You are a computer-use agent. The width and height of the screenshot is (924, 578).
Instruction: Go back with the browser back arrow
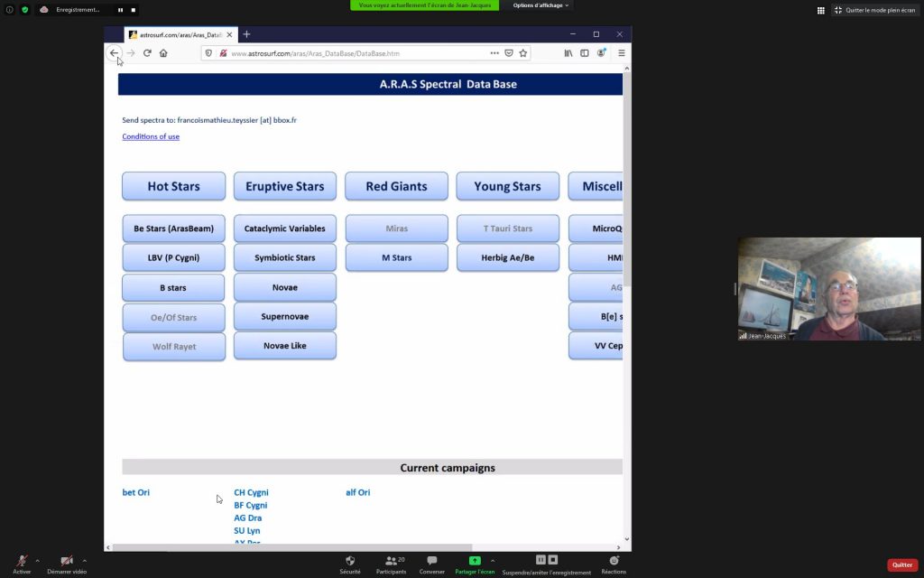click(114, 53)
